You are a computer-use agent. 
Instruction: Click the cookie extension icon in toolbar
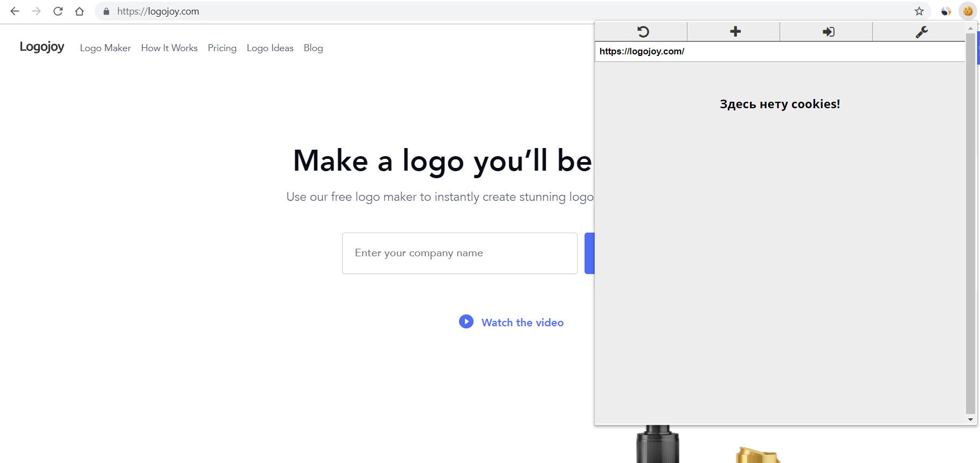pyautogui.click(x=968, y=11)
